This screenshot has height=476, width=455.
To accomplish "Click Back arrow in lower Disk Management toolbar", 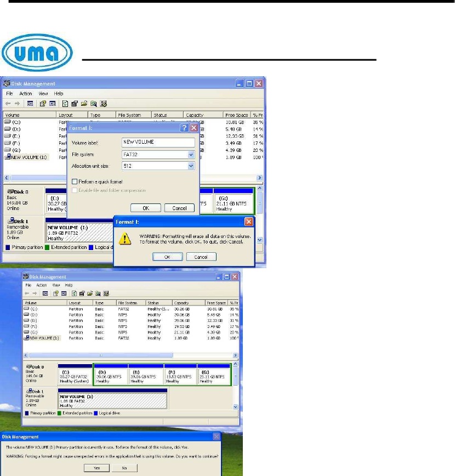I will pos(27,293).
